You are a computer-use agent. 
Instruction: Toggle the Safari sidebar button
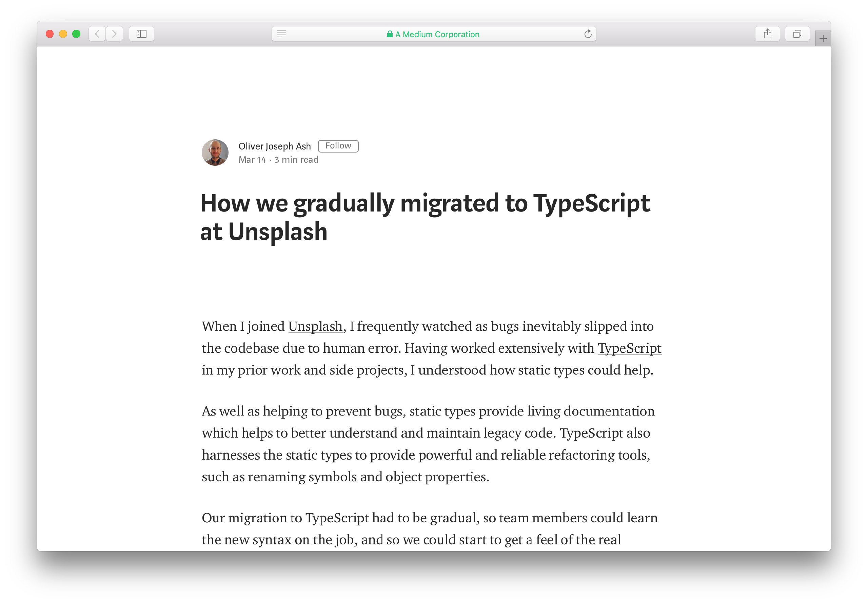[141, 34]
